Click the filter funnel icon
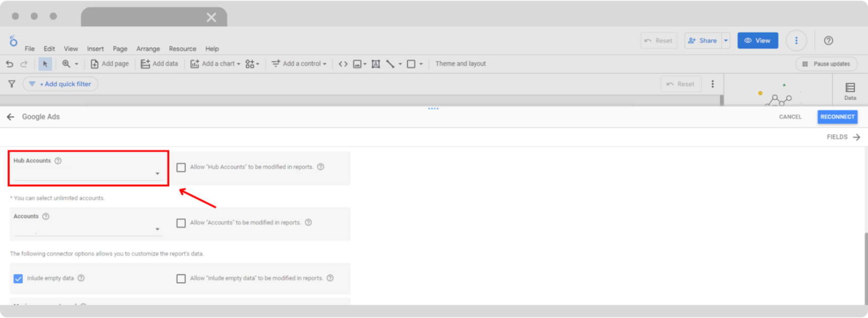This screenshot has width=868, height=318. (x=12, y=84)
